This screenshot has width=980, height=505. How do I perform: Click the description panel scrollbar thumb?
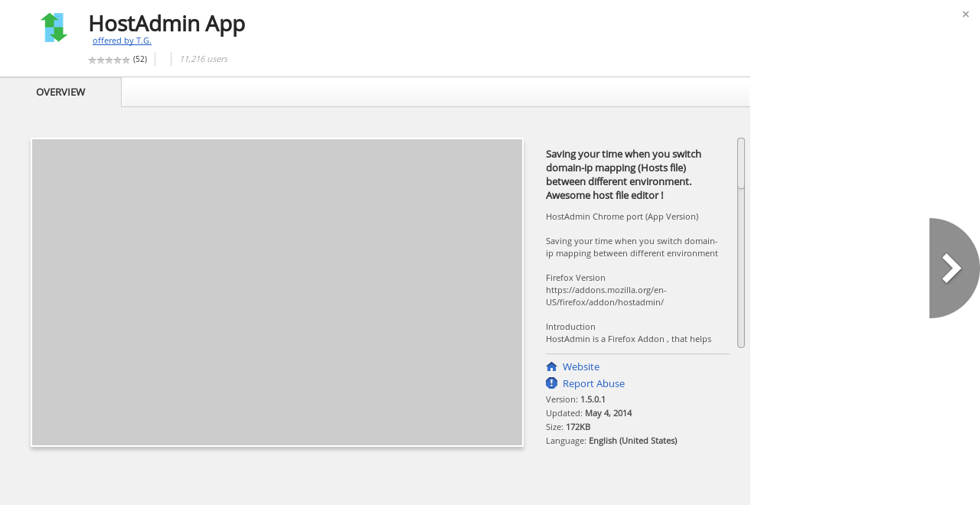[x=741, y=163]
